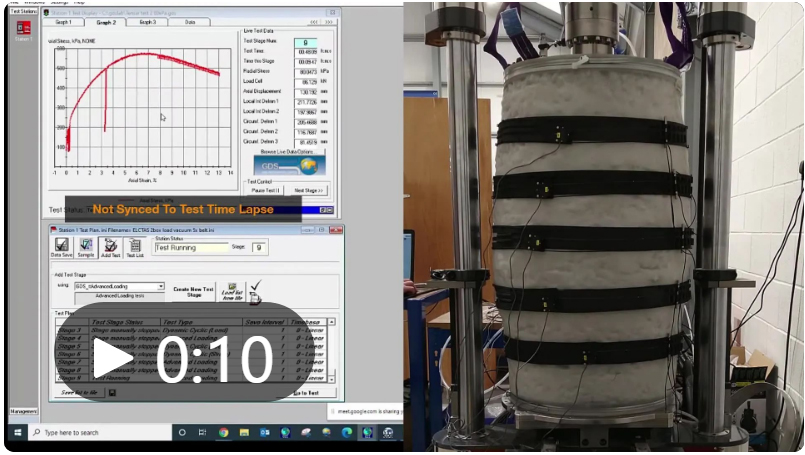Click the Create New Test Stage button

193,292
